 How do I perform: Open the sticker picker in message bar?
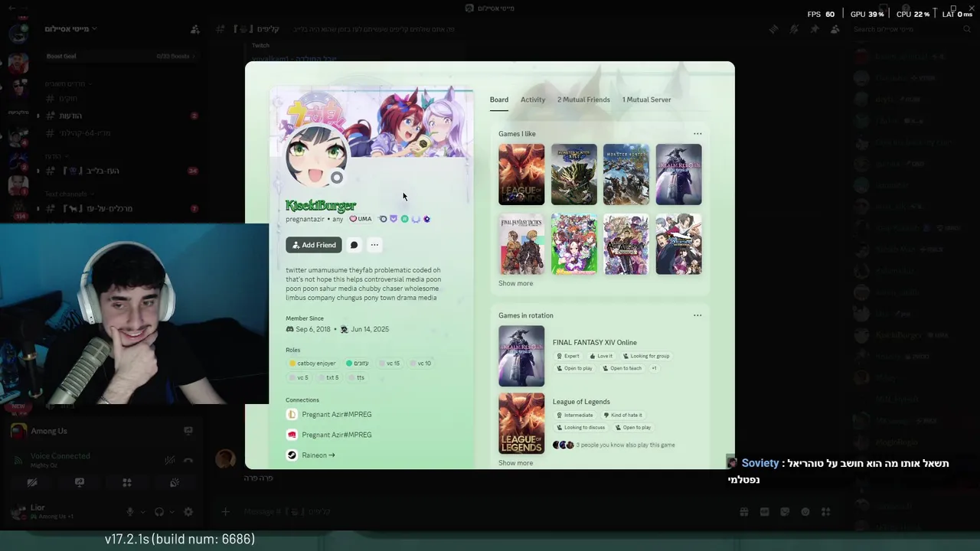click(785, 512)
